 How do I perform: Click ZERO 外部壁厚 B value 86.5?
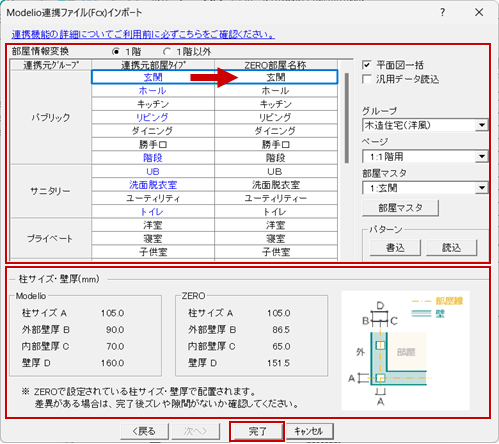coord(281,330)
